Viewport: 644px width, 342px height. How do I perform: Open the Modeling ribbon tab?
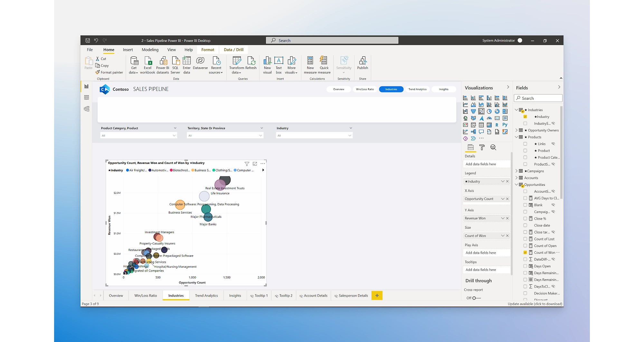(x=150, y=50)
